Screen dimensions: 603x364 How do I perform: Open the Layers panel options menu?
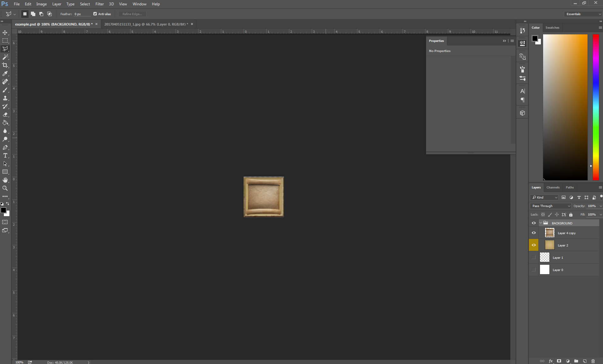600,188
